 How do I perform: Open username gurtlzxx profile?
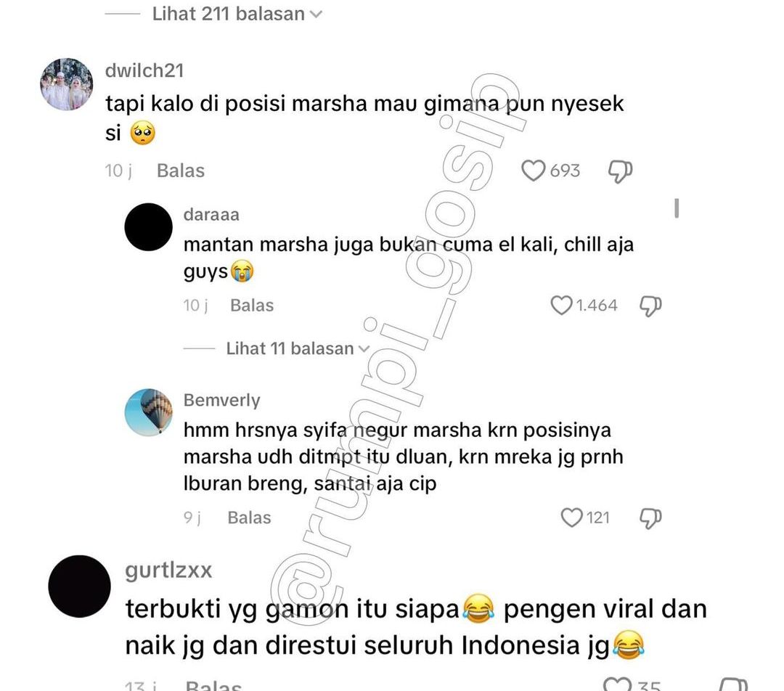pyautogui.click(x=168, y=570)
